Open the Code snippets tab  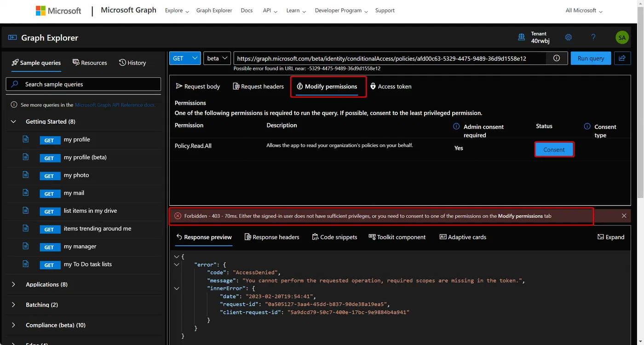[334, 237]
